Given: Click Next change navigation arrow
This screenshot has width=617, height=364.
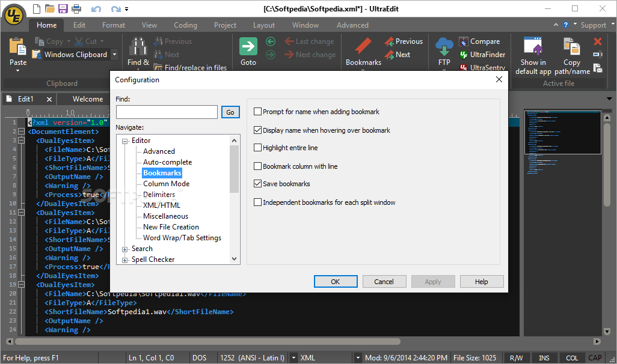Looking at the screenshot, I should tap(310, 55).
